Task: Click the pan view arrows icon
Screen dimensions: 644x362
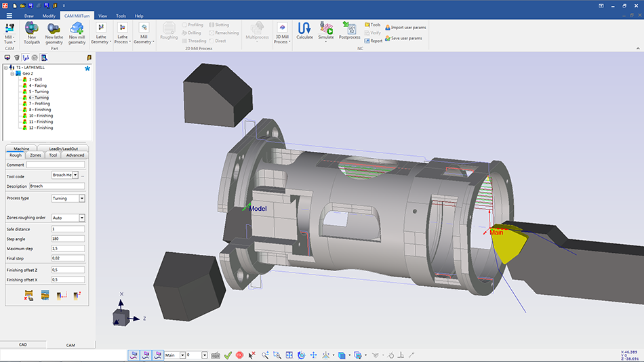Action: pos(313,355)
